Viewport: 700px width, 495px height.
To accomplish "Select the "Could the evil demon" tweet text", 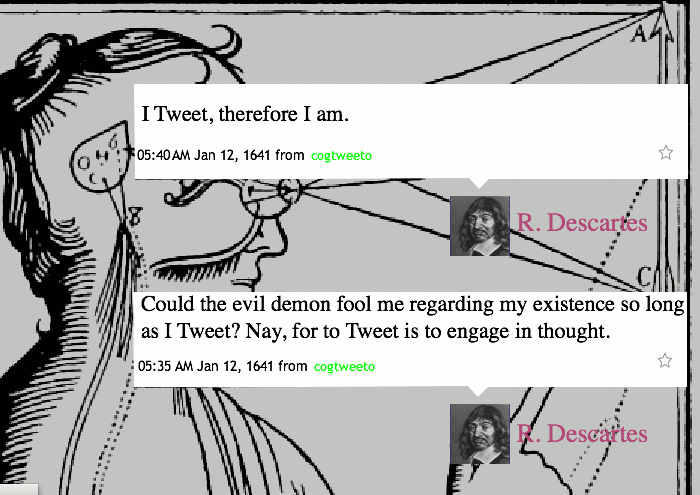I will tap(412, 318).
